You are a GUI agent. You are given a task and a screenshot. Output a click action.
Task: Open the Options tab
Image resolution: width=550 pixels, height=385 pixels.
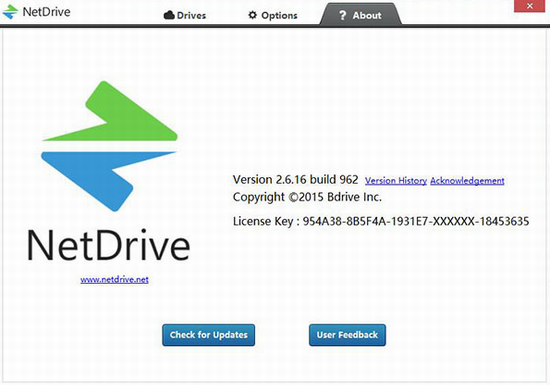pos(273,15)
